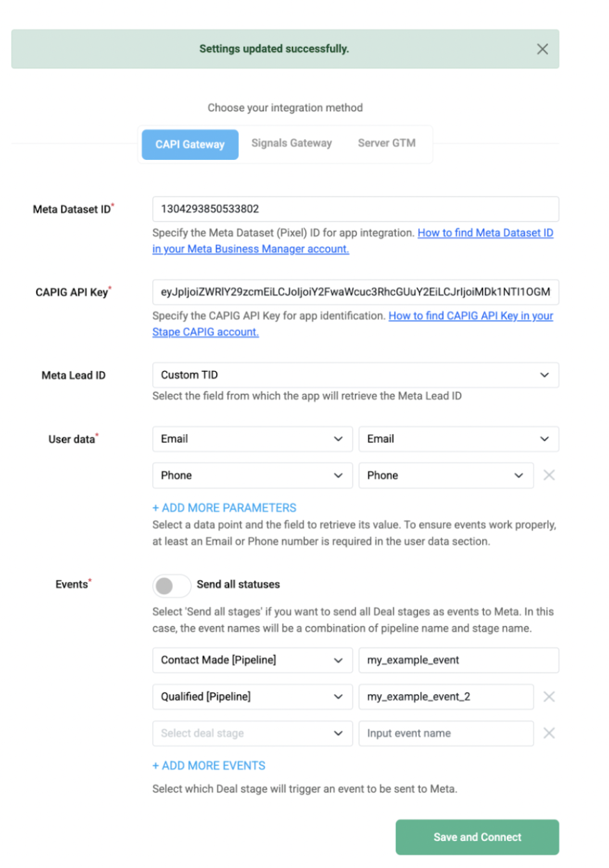Remove the Qualified [Pipeline] event row
This screenshot has width=609, height=868.
point(548,696)
